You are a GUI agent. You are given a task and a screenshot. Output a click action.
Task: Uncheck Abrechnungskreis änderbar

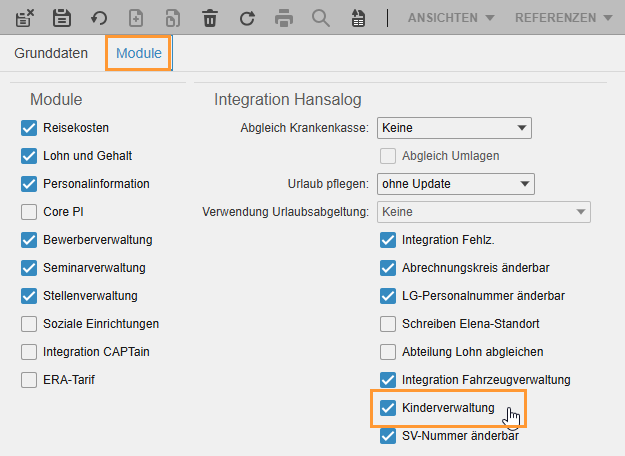(388, 268)
